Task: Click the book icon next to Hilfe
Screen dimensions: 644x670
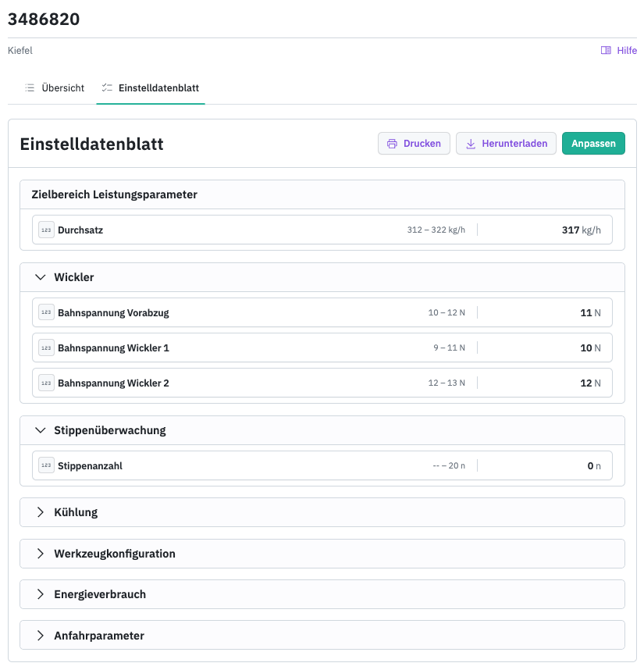Action: (606, 51)
